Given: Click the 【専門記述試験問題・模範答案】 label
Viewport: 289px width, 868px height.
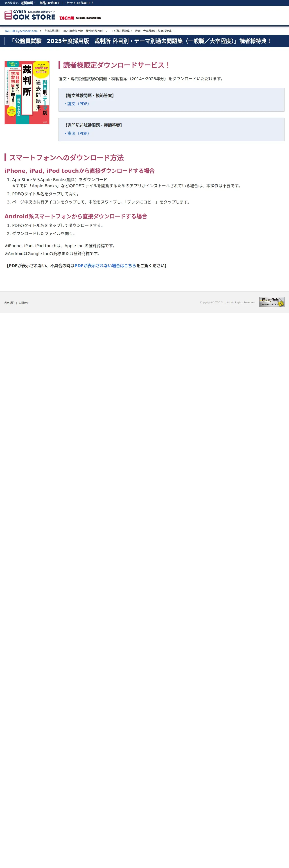Looking at the screenshot, I should [x=94, y=125].
